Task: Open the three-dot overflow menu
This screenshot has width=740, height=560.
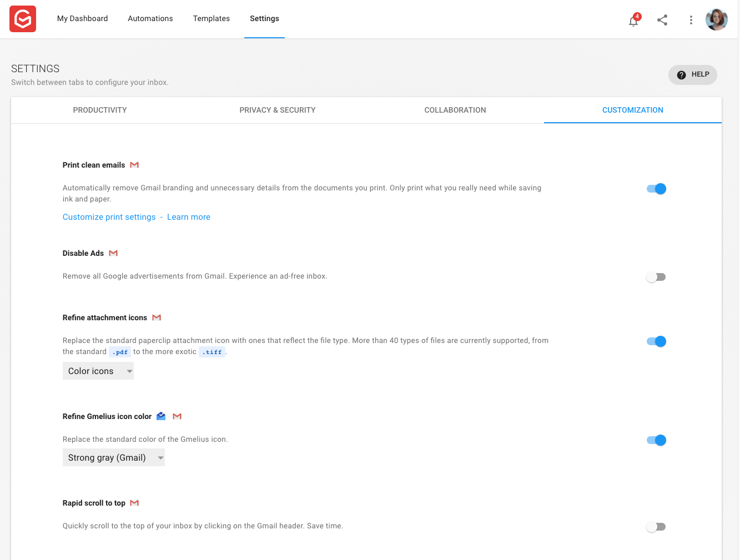Action: point(691,19)
